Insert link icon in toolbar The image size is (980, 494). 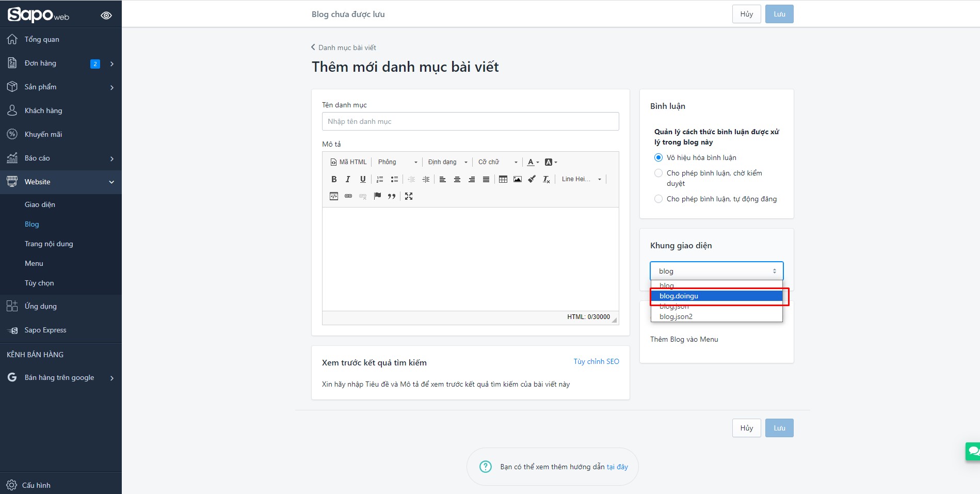coord(348,196)
